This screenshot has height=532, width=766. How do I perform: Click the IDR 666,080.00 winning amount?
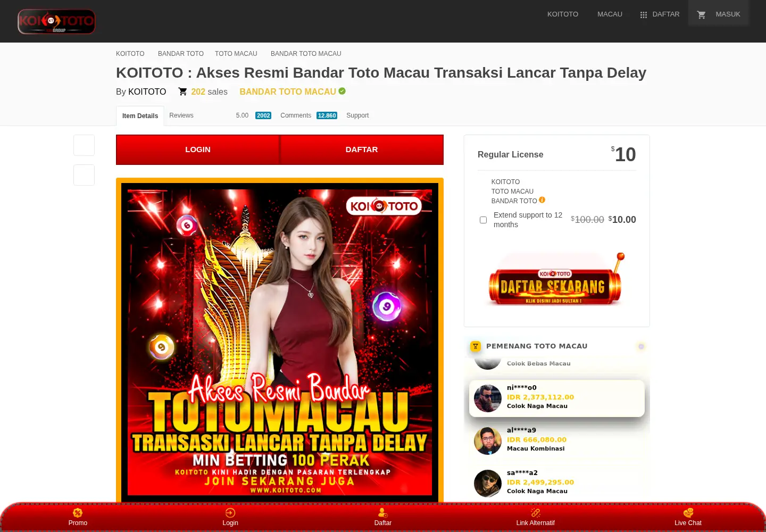(537, 440)
